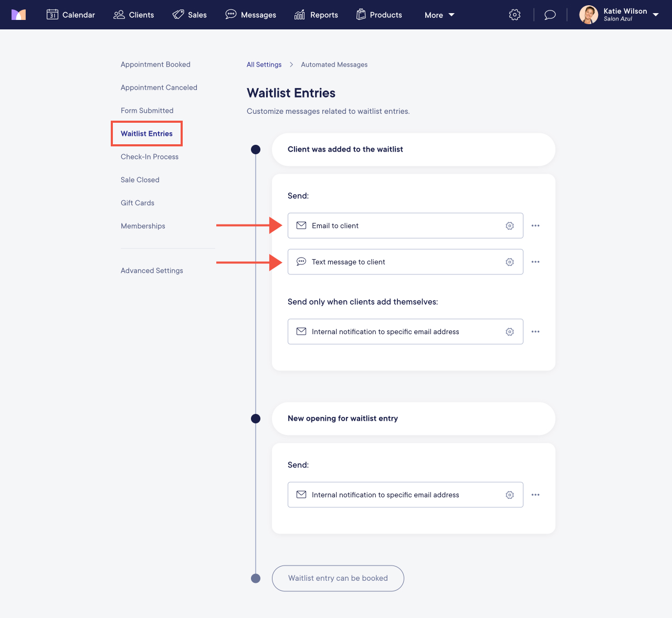Click the Products bag icon
Image resolution: width=672 pixels, height=618 pixels.
[x=361, y=14]
